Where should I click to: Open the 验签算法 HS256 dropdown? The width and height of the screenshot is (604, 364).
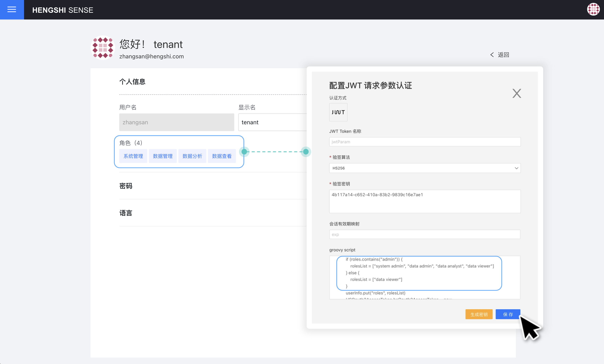pyautogui.click(x=425, y=168)
